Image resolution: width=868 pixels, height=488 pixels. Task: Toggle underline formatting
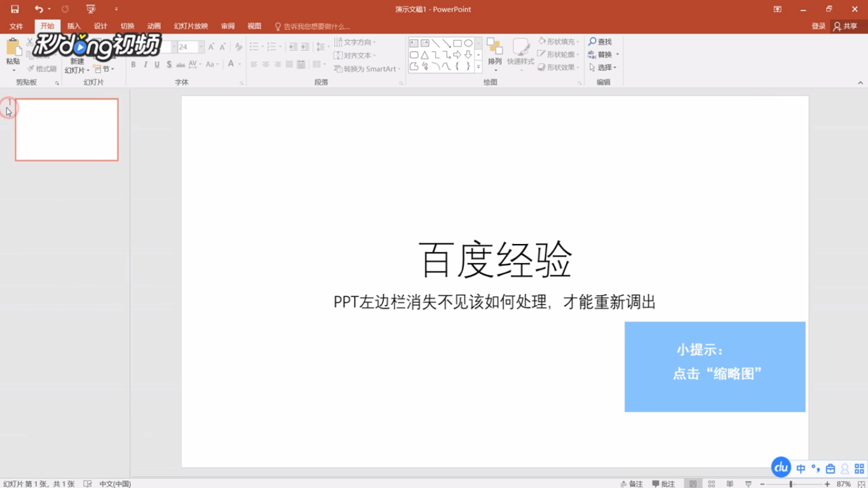pos(157,64)
